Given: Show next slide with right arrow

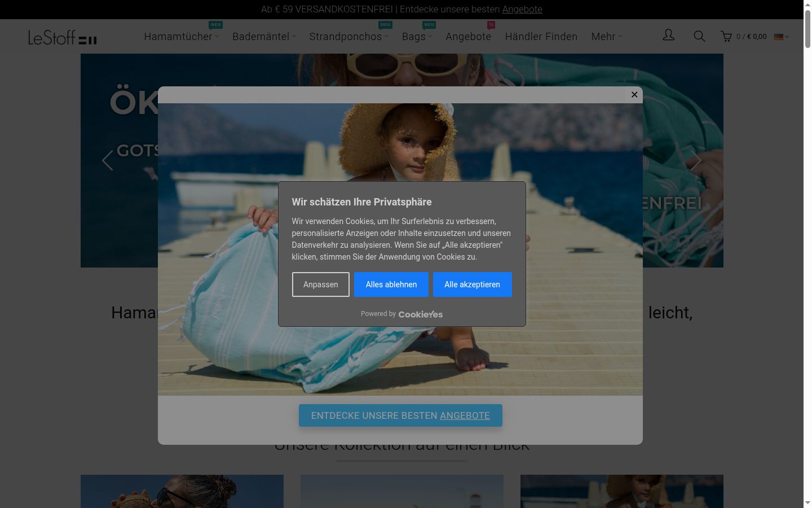Looking at the screenshot, I should tap(696, 160).
